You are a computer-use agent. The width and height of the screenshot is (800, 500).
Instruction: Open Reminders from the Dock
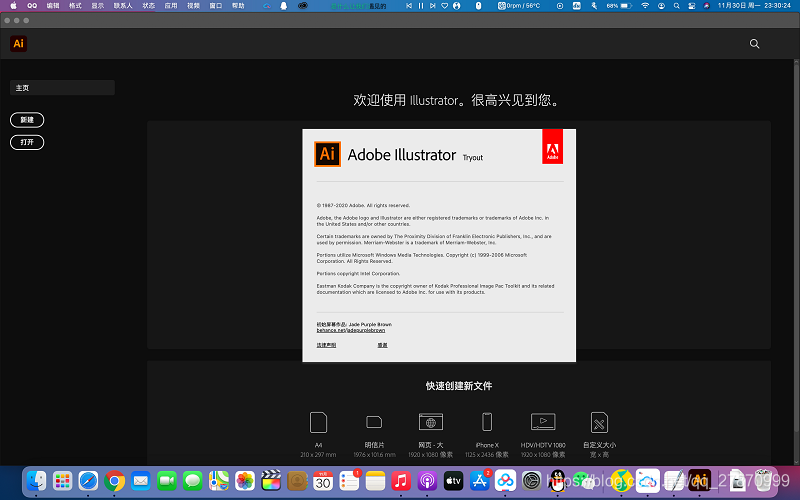point(349,481)
